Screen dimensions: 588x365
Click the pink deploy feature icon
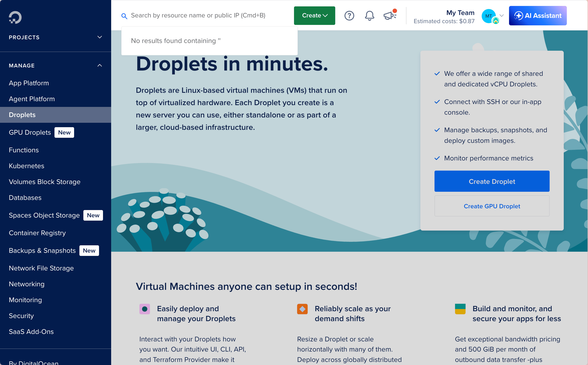tap(145, 309)
